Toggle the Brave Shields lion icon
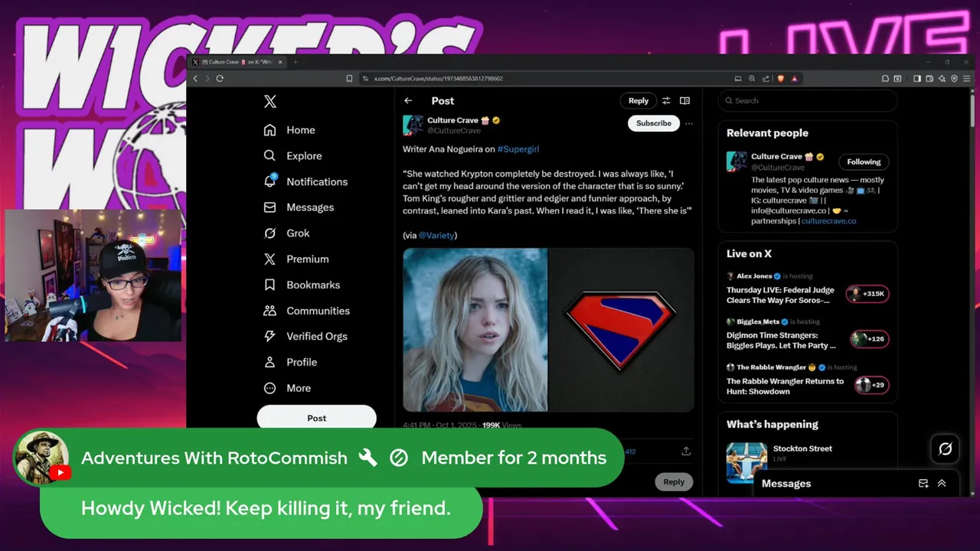Screen dimensions: 980x551 [x=781, y=78]
